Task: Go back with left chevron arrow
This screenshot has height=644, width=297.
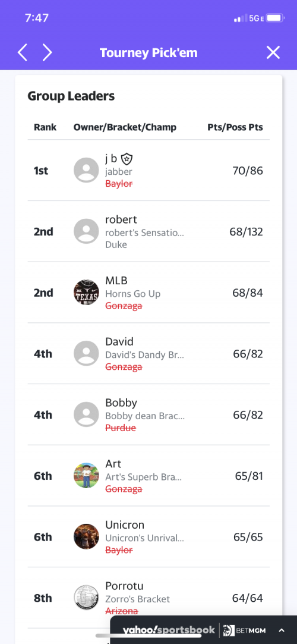Action: [x=22, y=52]
